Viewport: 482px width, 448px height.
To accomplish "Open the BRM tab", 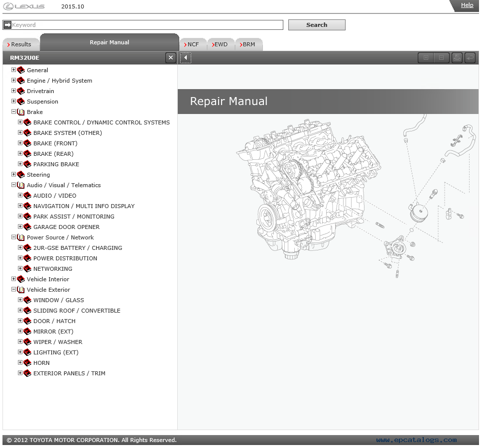I will [x=248, y=44].
